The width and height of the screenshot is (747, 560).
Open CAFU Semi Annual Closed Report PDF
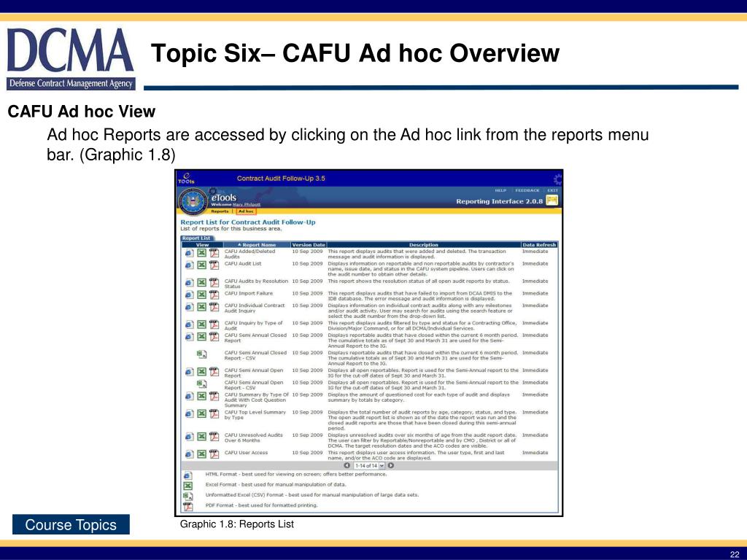(x=214, y=337)
